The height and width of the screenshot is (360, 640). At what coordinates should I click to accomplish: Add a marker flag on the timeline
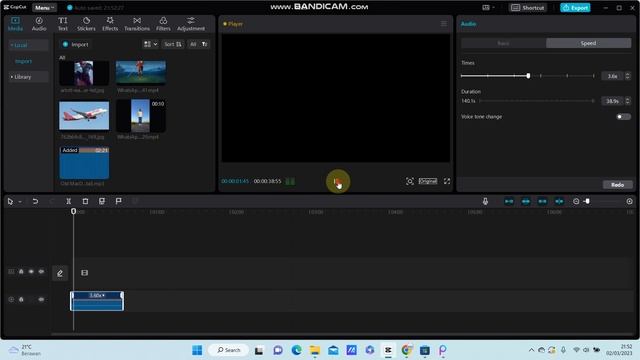[118, 201]
